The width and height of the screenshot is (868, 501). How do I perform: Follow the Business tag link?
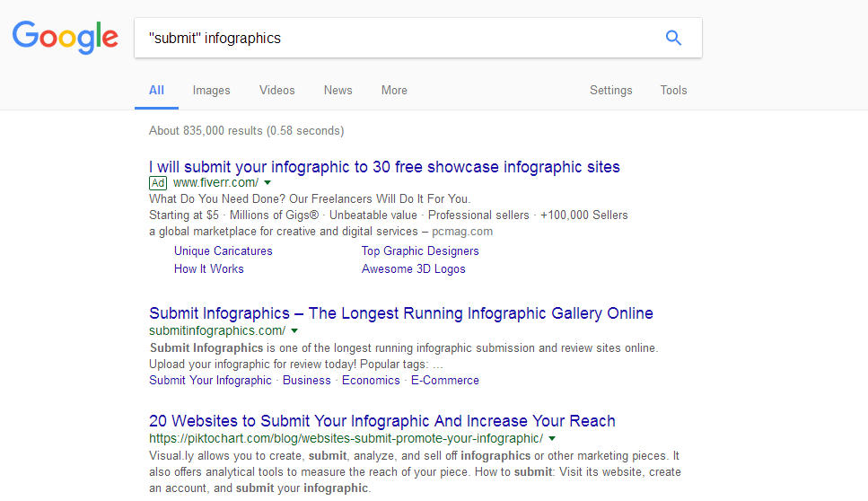[x=307, y=381]
